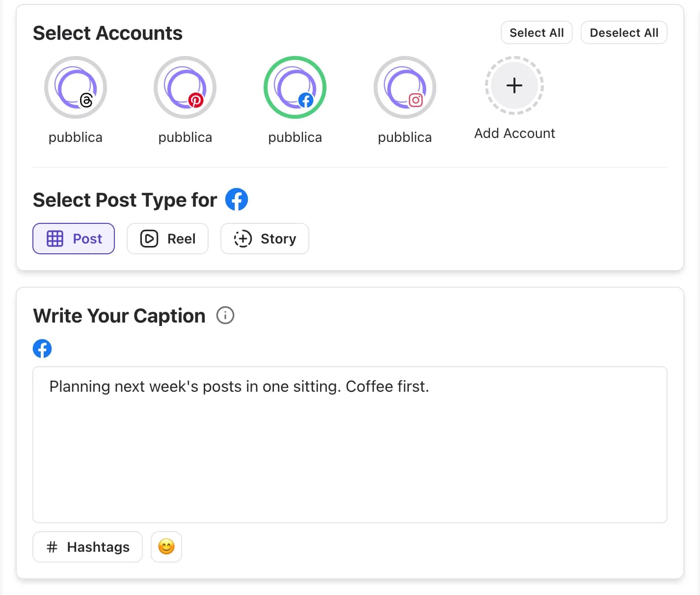Click the Add Account plus icon
The width and height of the screenshot is (700, 595).
click(x=514, y=85)
